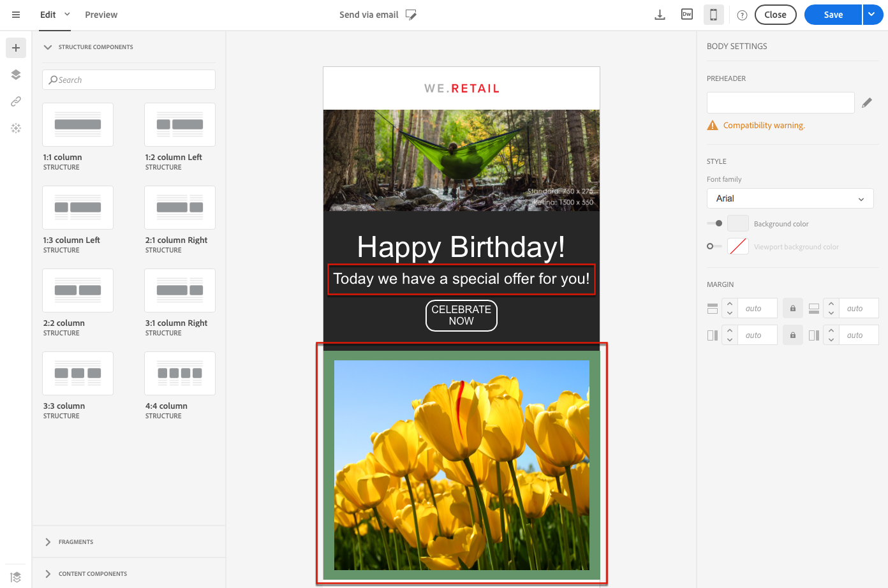Image resolution: width=888 pixels, height=588 pixels.
Task: Open the Save button dropdown arrow
Action: coord(873,15)
